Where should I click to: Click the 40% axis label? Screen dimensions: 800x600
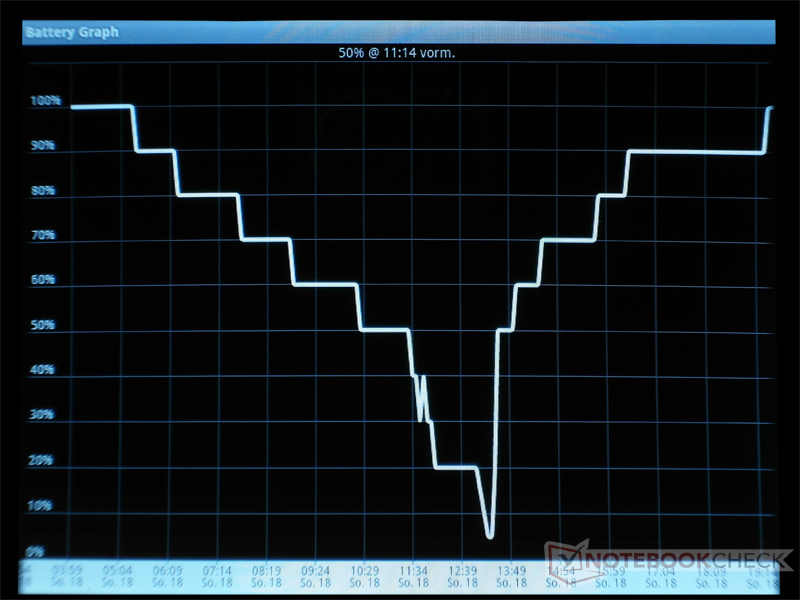coord(42,369)
